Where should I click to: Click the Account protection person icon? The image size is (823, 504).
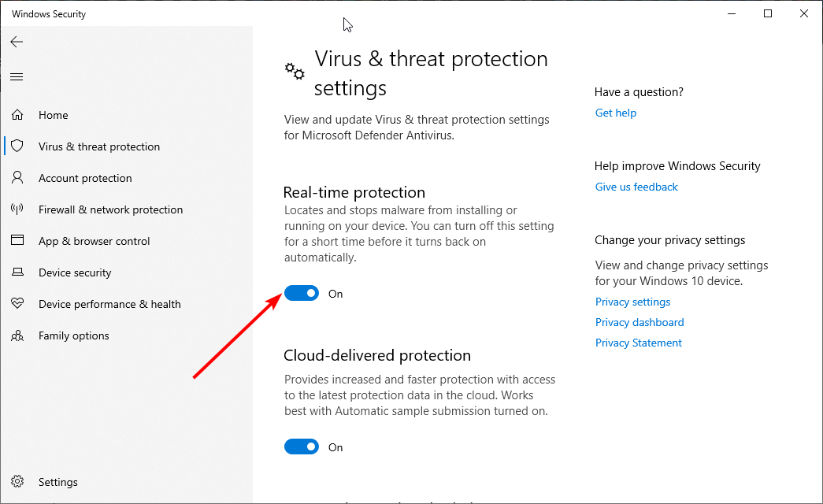pos(17,178)
